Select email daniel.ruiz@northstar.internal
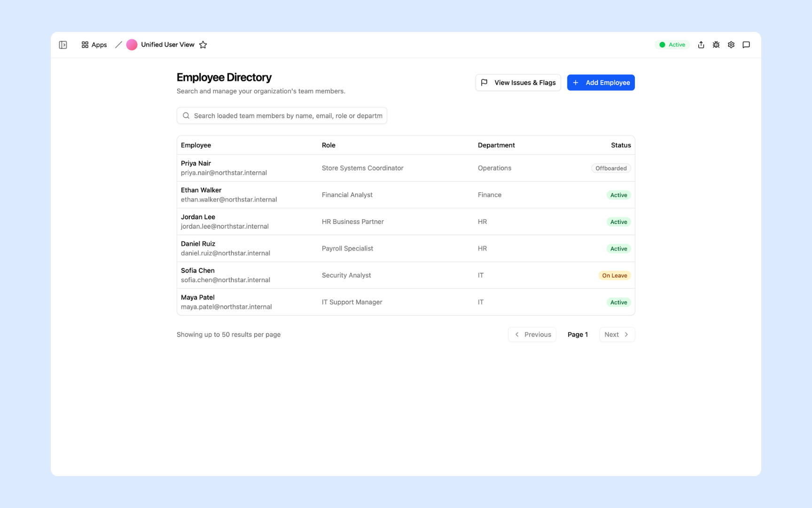This screenshot has height=508, width=812. point(226,253)
